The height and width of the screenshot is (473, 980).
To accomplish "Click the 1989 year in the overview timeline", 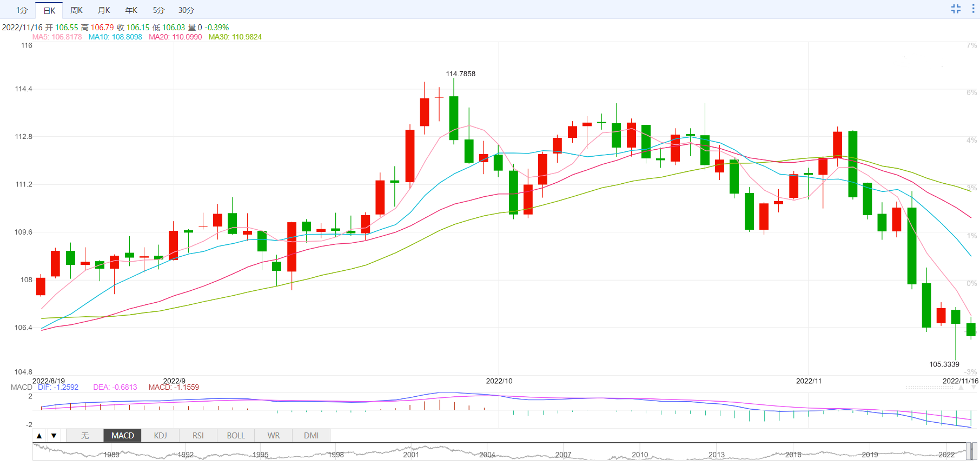I will [111, 455].
